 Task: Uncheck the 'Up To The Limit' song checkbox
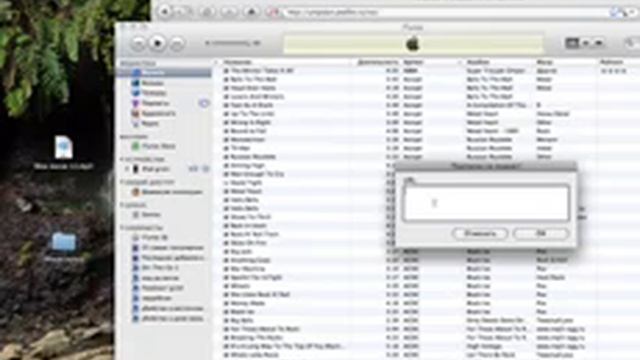[226, 113]
